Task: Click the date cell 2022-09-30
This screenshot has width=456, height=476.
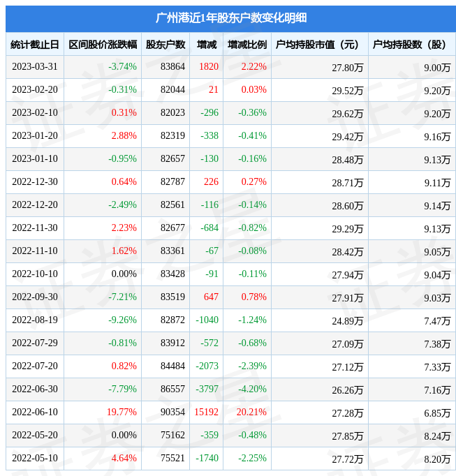Action: pyautogui.click(x=35, y=297)
